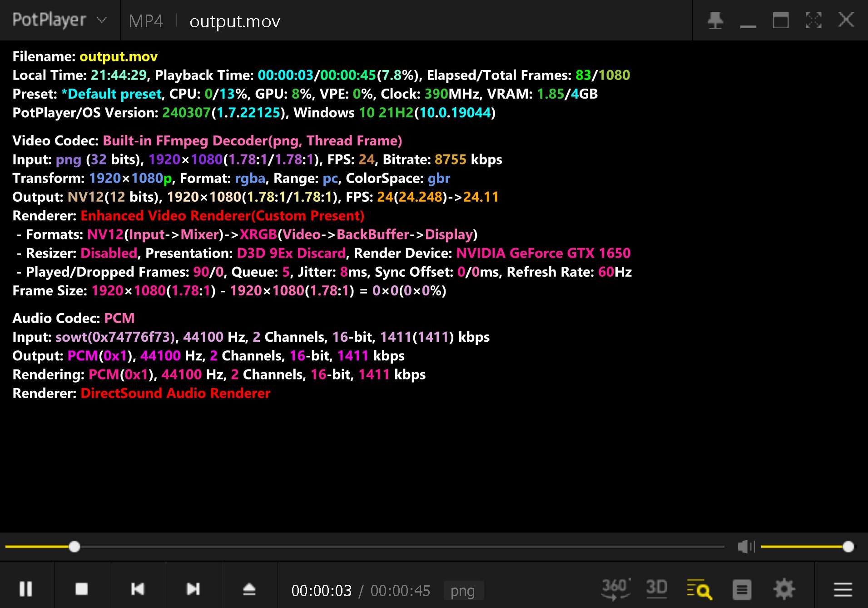Click the volume slider handle
Image resolution: width=868 pixels, height=608 pixels.
[x=848, y=547]
